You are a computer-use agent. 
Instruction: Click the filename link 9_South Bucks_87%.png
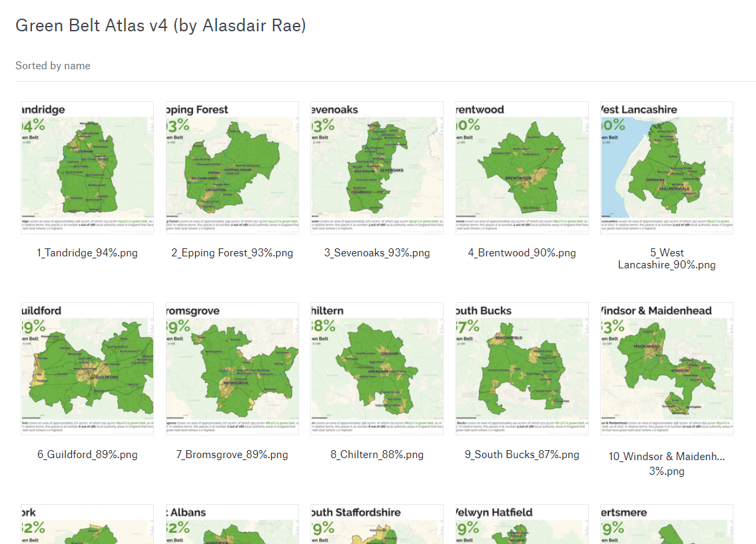pos(522,455)
